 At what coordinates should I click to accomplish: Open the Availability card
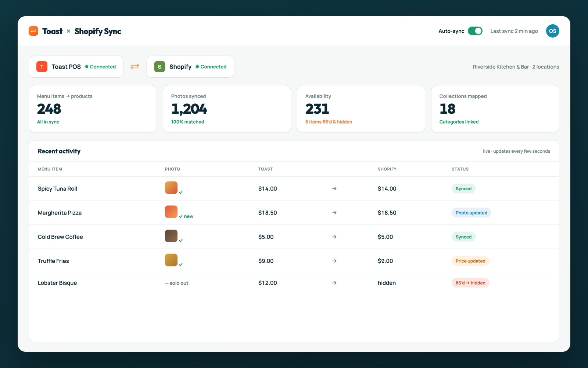pos(361,109)
